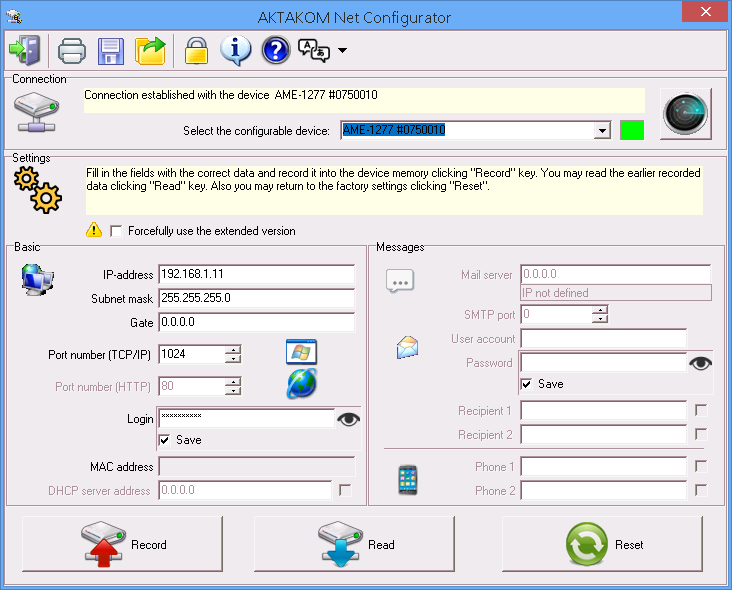This screenshot has width=732, height=590.
Task: Click the exit door icon in toolbar
Action: click(25, 50)
